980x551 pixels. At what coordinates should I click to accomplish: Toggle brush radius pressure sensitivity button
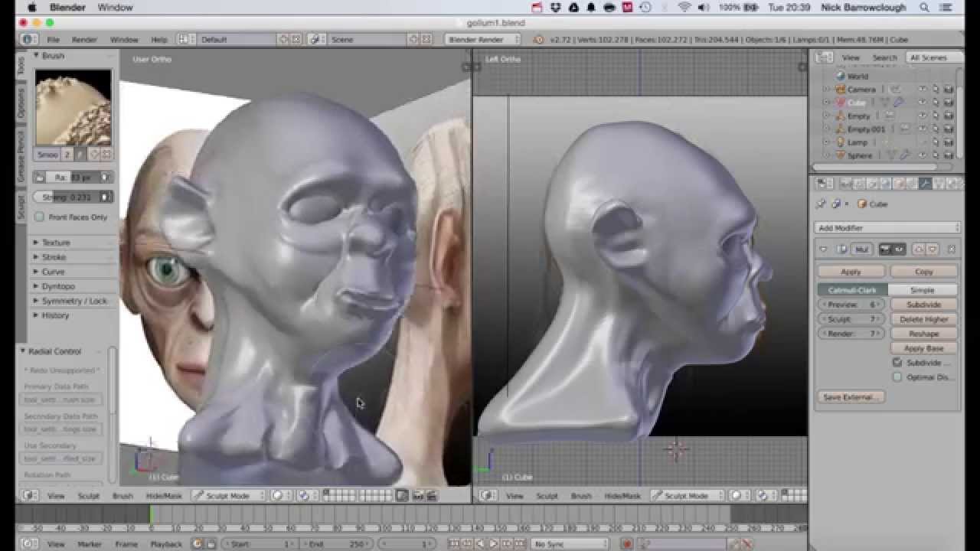[106, 178]
